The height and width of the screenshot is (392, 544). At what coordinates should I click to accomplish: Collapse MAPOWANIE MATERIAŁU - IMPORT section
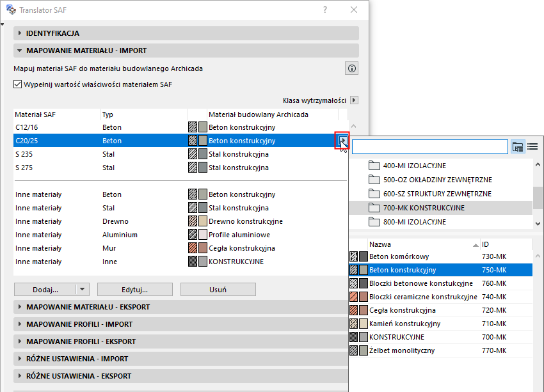tap(186, 51)
